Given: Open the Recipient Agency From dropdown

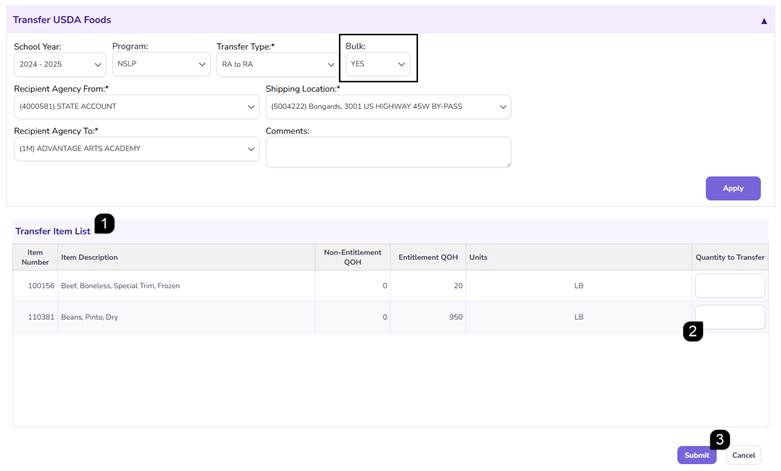Looking at the screenshot, I should (136, 107).
